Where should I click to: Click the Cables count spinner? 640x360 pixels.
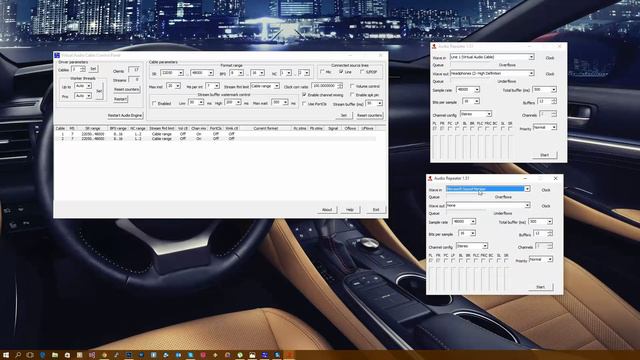pyautogui.click(x=78, y=69)
